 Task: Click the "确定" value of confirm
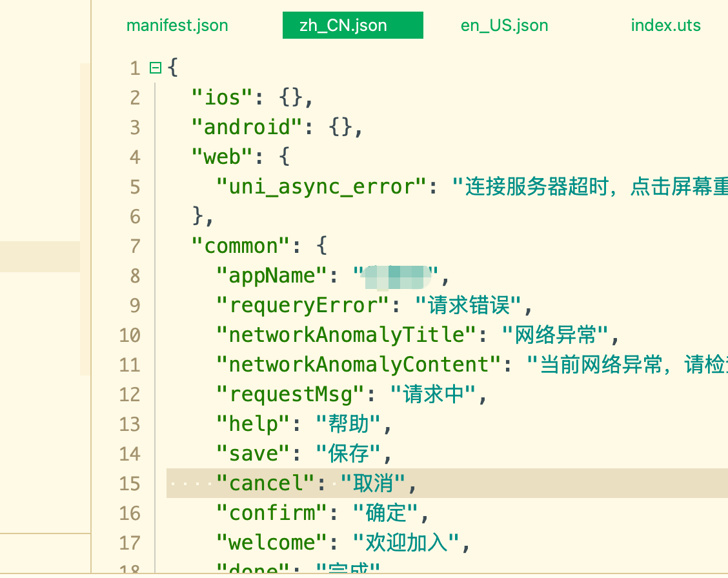[x=385, y=513]
